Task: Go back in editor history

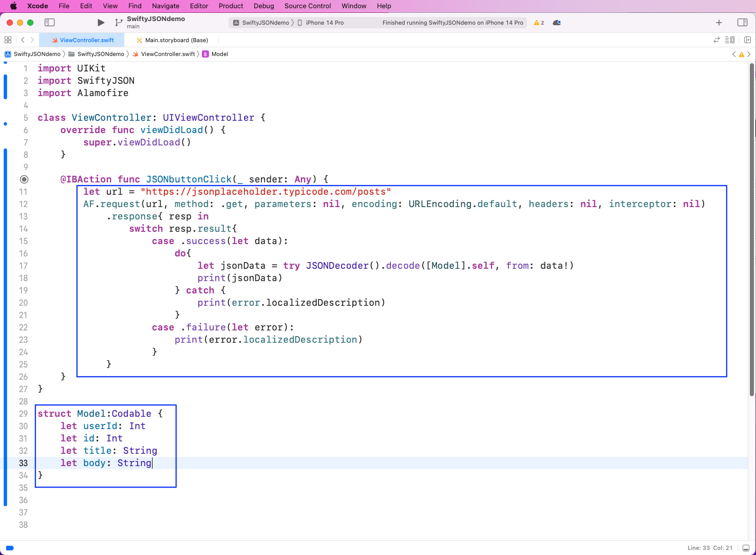Action: [x=23, y=40]
